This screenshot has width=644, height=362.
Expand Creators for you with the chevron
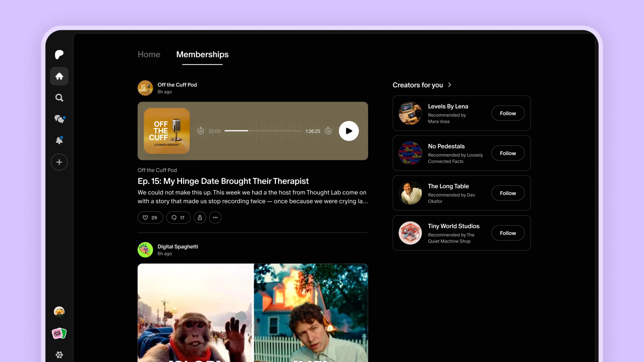(450, 85)
